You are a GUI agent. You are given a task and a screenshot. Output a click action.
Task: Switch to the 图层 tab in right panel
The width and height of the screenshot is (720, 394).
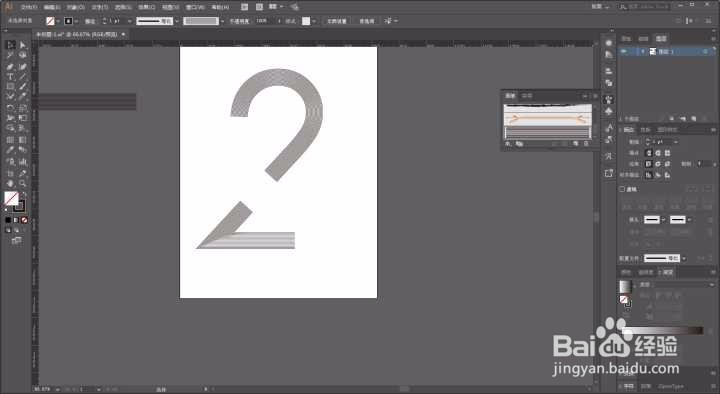pyautogui.click(x=661, y=39)
